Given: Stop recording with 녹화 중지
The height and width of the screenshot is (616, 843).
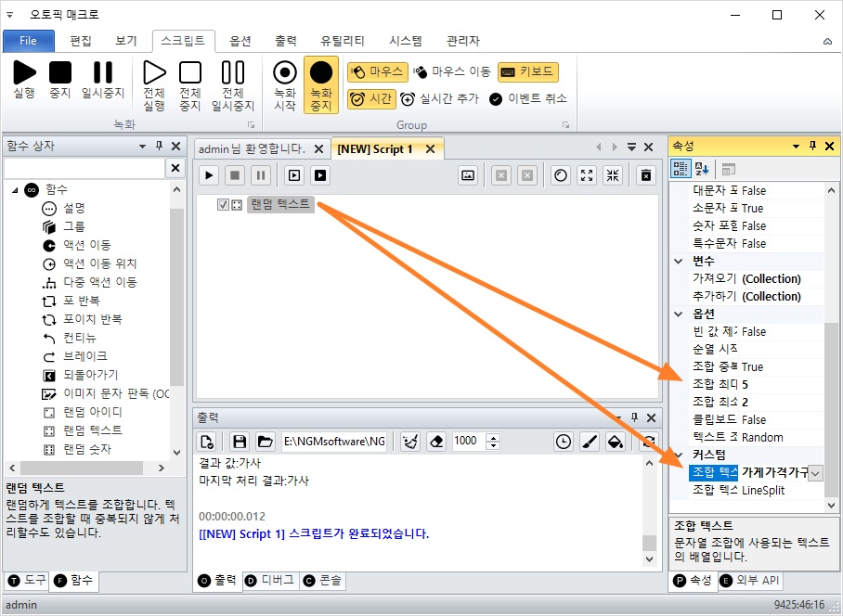Looking at the screenshot, I should [x=321, y=84].
